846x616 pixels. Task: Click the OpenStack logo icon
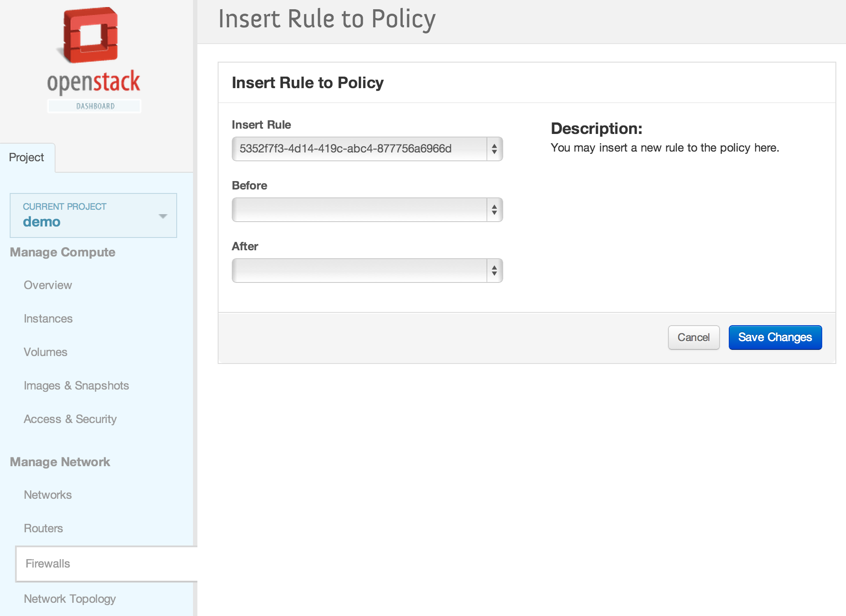click(91, 35)
